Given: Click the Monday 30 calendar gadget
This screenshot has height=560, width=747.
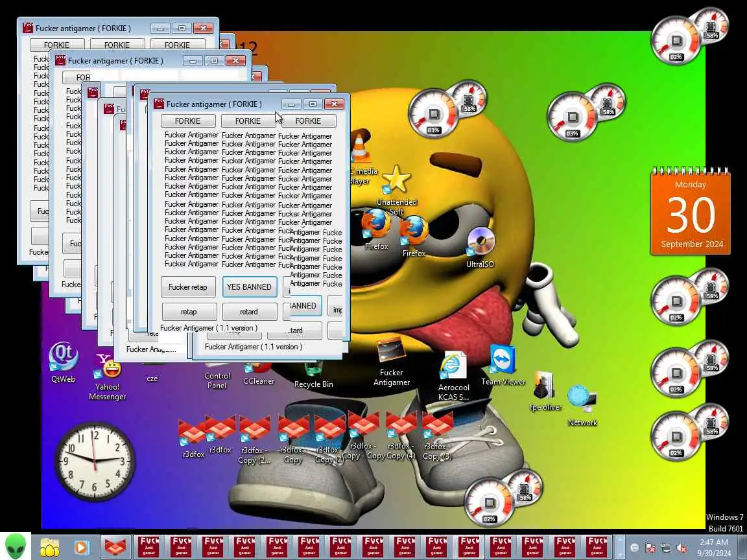Looking at the screenshot, I should tap(691, 212).
